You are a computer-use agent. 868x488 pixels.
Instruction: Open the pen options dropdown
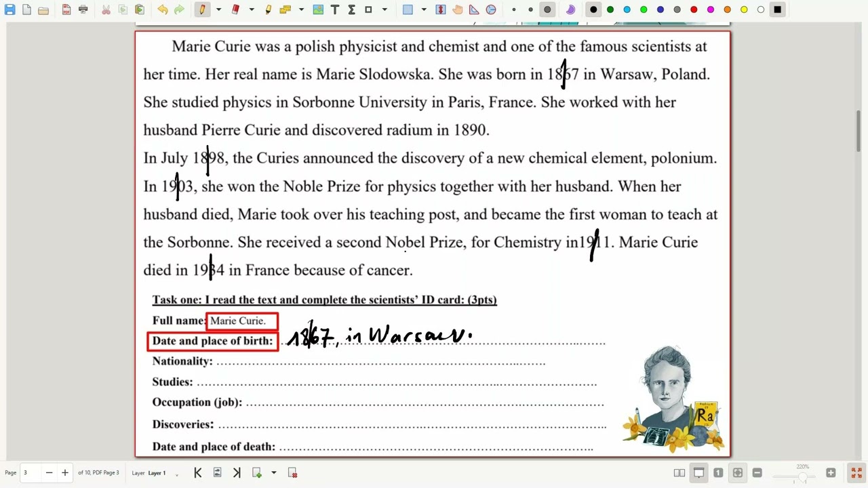click(218, 9)
